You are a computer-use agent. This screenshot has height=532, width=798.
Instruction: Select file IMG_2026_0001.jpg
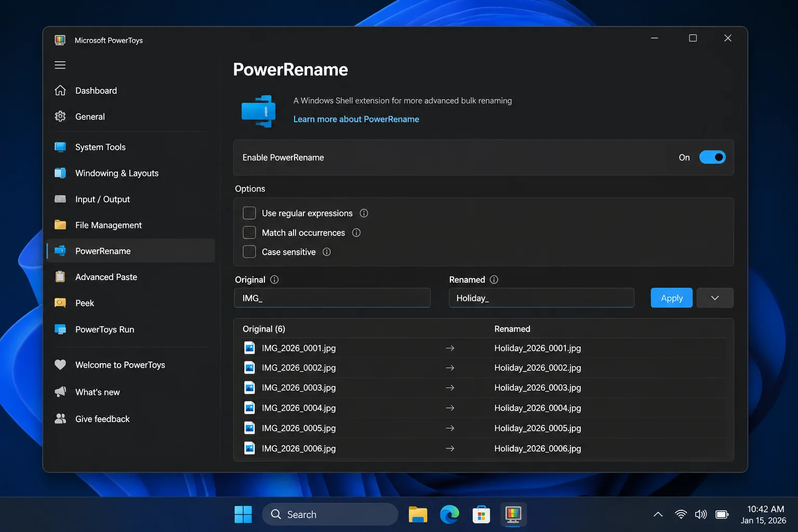(299, 348)
